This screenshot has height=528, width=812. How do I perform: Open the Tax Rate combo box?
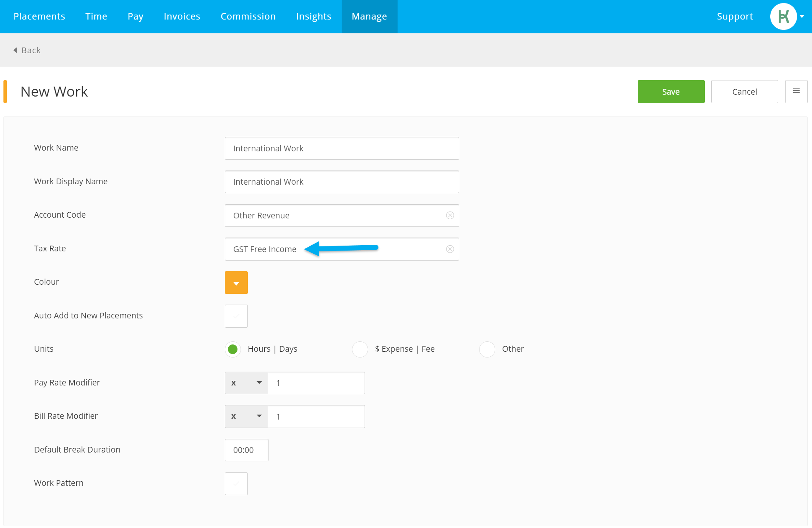click(342, 249)
